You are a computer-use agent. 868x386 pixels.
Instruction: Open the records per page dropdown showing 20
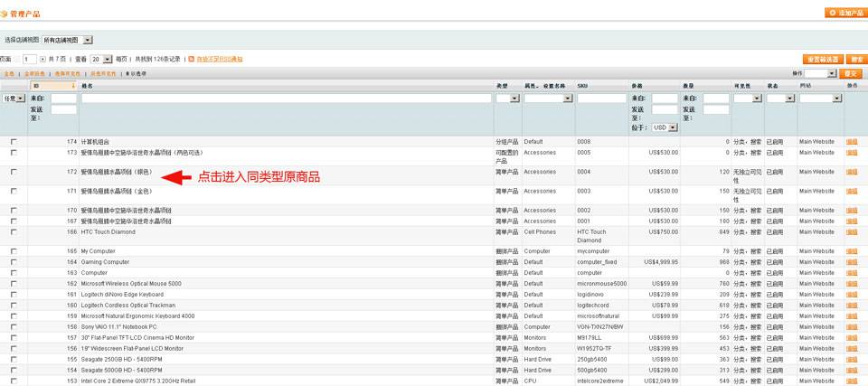100,60
